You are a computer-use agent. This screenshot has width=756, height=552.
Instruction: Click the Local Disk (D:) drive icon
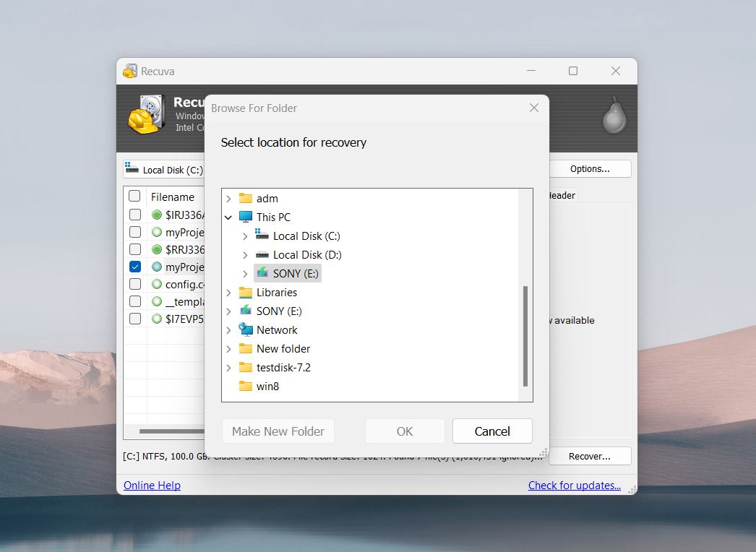[x=262, y=255]
